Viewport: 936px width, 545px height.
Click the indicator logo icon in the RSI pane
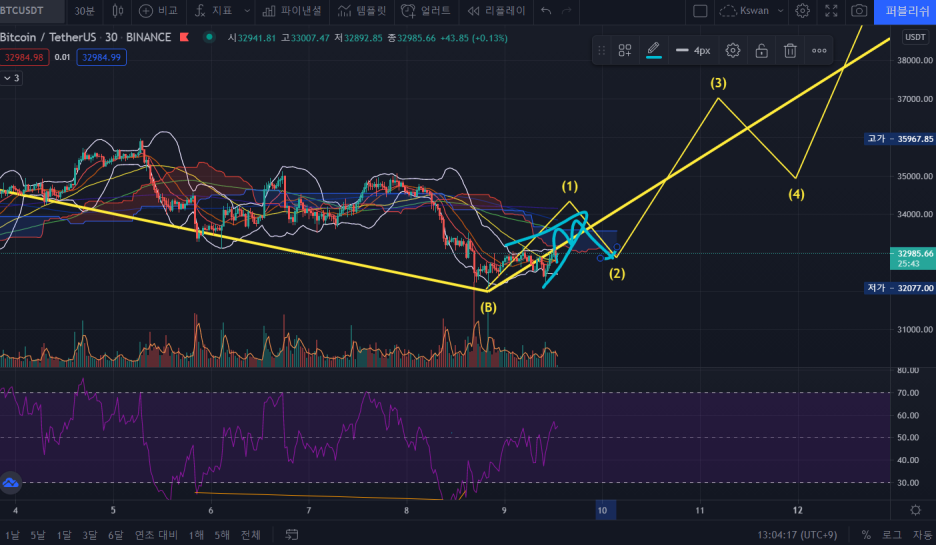[10, 482]
